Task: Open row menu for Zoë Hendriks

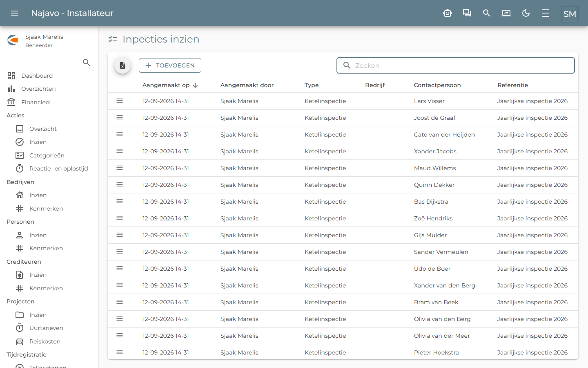Action: (x=120, y=218)
